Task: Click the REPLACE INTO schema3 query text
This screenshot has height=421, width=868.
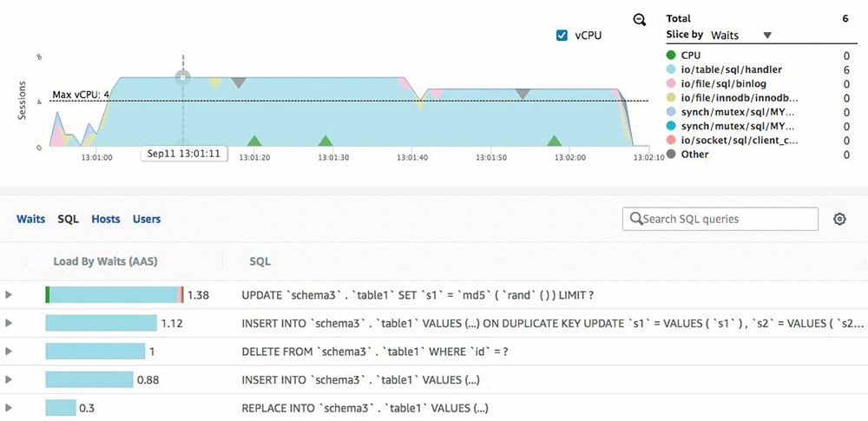Action: click(365, 408)
